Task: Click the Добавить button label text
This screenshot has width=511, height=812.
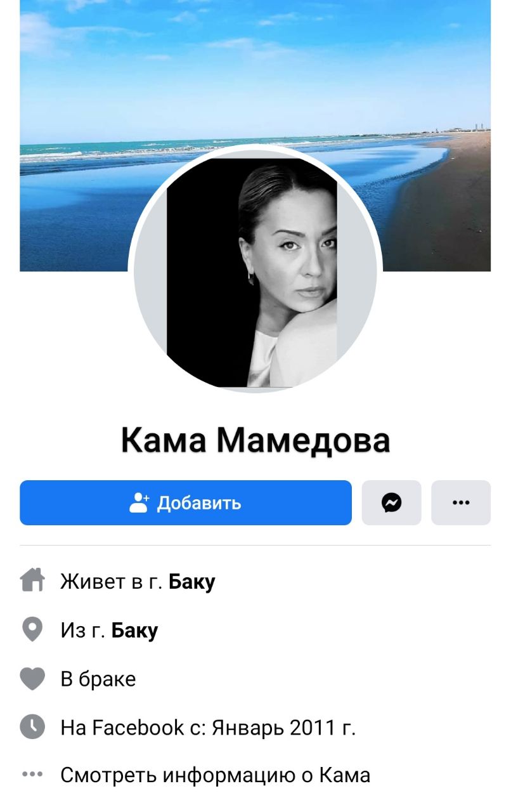Action: 199,503
